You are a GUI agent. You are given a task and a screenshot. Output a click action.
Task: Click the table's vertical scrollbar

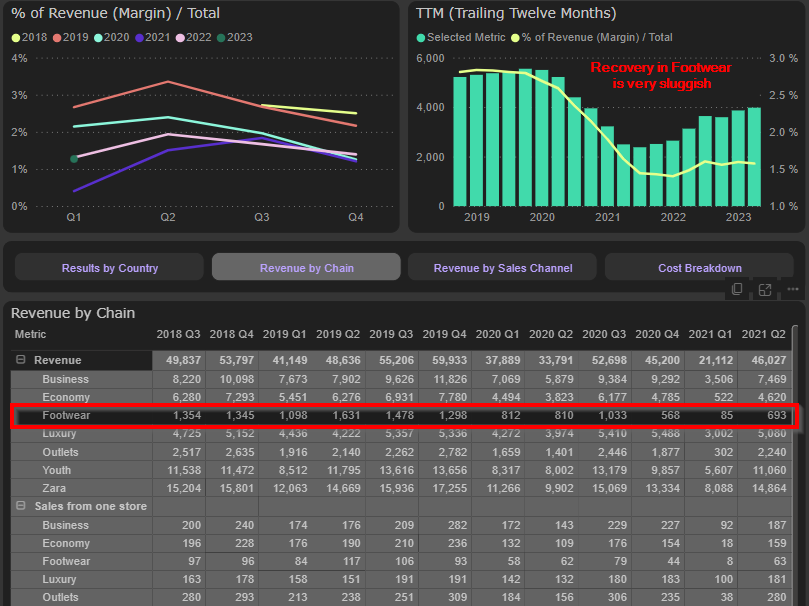coord(796,400)
